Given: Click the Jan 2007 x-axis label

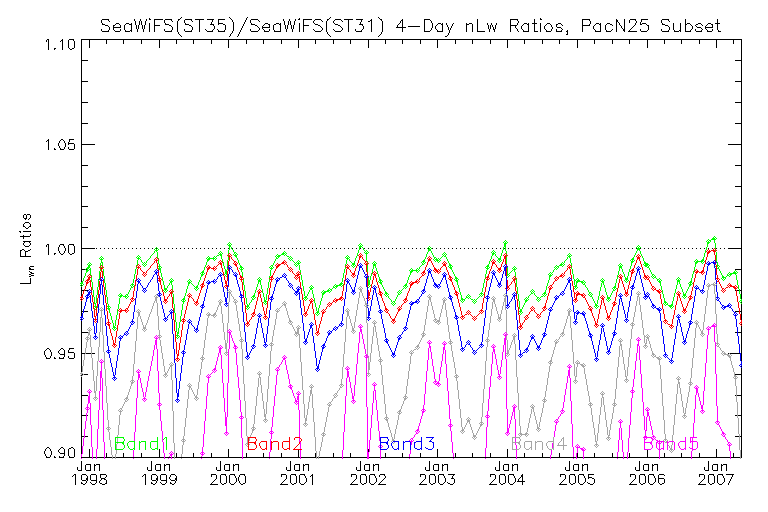Looking at the screenshot, I should pos(717,473).
